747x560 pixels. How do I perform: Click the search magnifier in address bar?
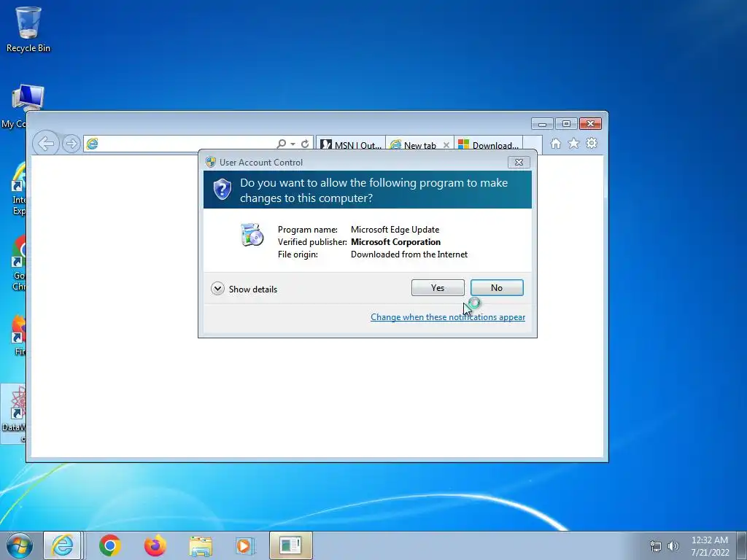282,144
